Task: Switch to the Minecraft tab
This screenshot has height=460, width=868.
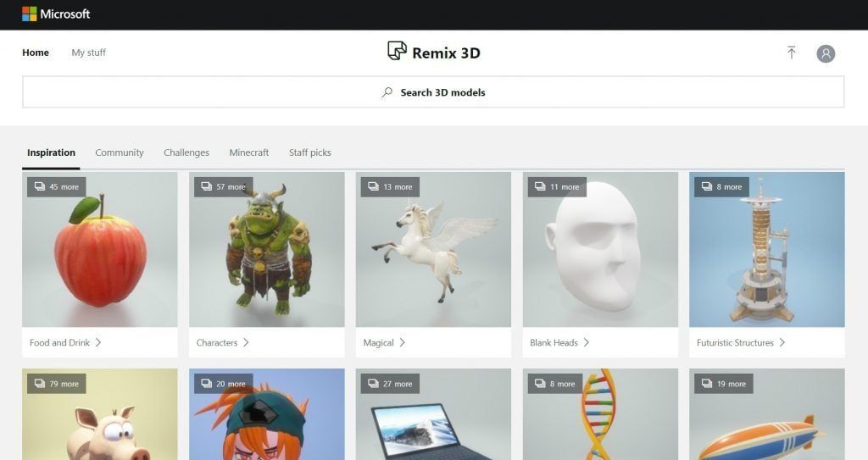Action: [248, 152]
